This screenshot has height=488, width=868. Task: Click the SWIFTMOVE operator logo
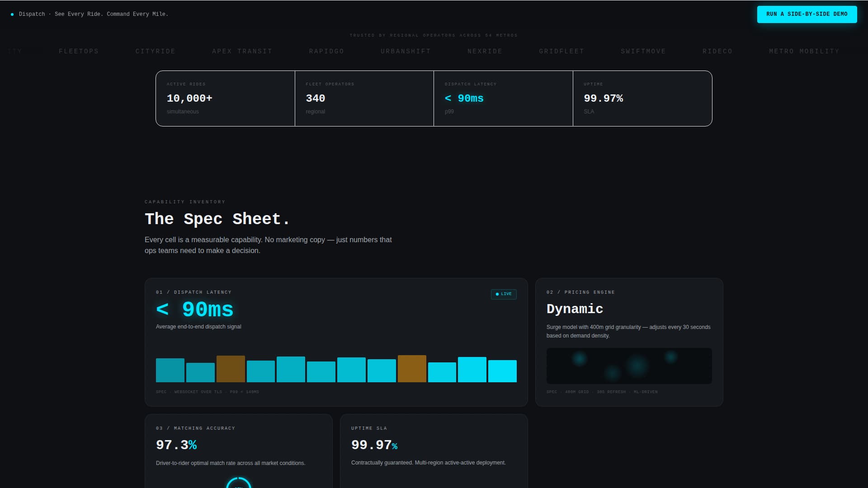[x=643, y=52]
